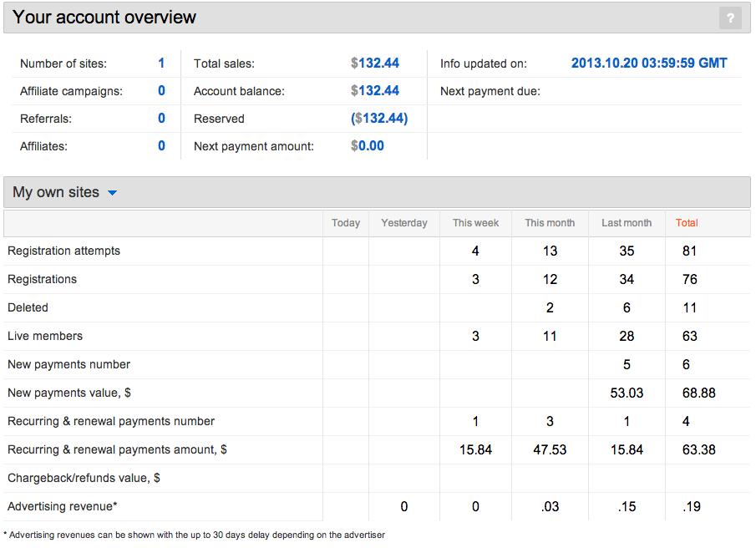
Task: Select the Last month column header
Action: click(x=627, y=223)
